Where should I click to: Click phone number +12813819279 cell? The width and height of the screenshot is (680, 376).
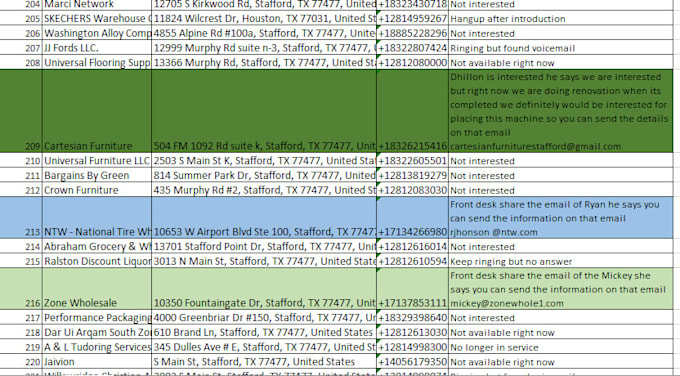[x=412, y=175]
